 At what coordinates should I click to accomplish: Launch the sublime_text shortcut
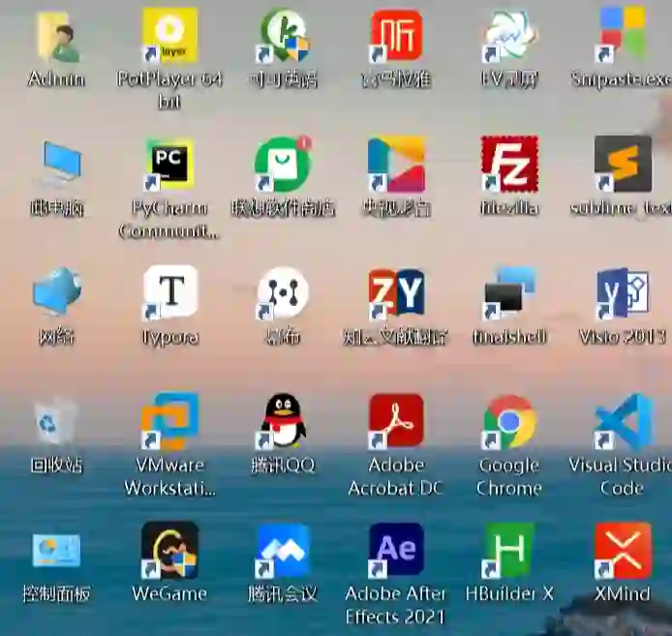click(623, 165)
